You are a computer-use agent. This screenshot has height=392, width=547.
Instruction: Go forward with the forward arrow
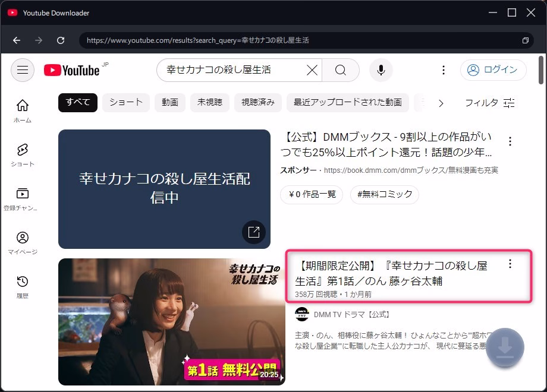pos(39,40)
